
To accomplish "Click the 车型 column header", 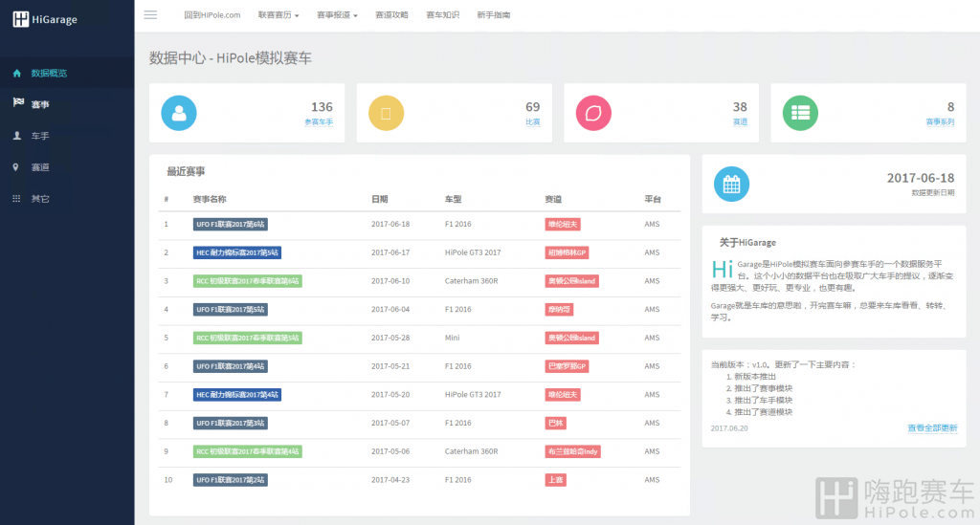I will (x=453, y=199).
